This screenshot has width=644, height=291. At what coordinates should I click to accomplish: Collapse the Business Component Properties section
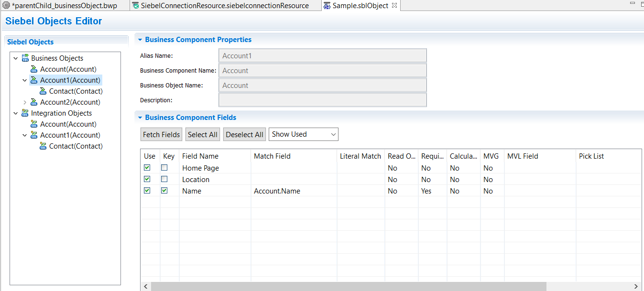point(140,40)
